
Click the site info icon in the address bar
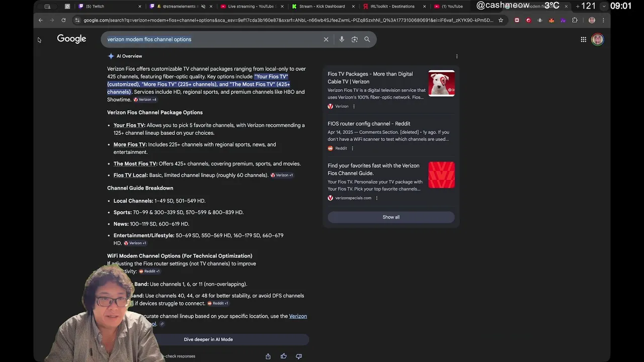point(77,20)
